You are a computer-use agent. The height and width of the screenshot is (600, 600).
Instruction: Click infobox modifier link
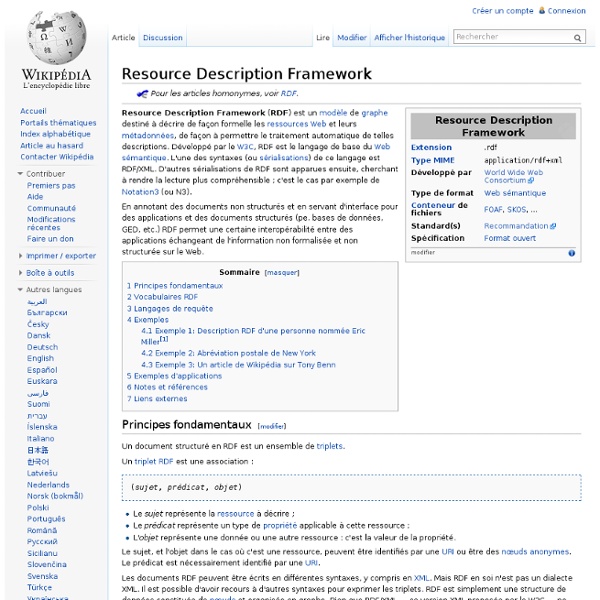[x=423, y=253]
